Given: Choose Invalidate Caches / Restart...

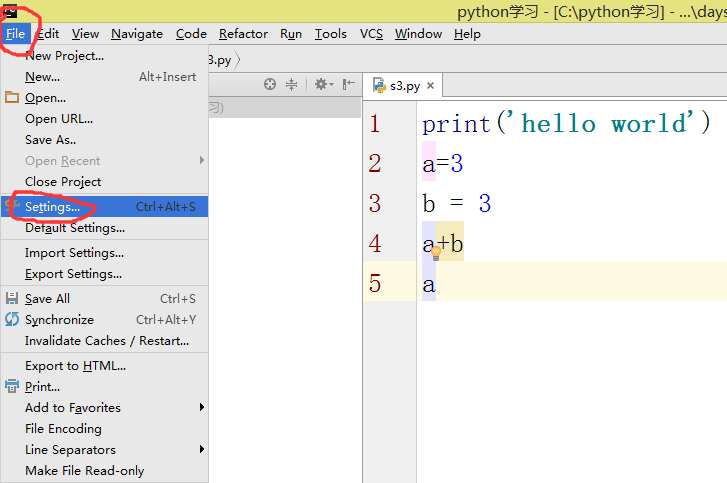Looking at the screenshot, I should click(104, 341).
